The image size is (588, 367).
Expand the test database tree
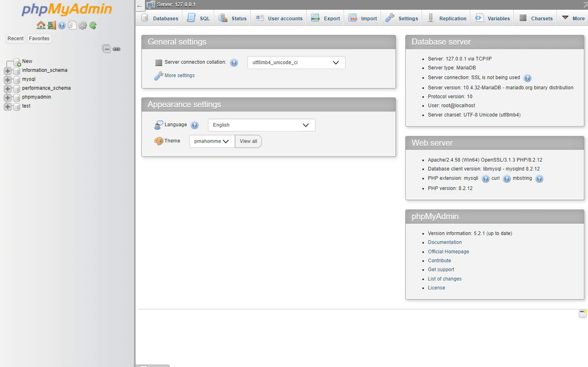7,106
